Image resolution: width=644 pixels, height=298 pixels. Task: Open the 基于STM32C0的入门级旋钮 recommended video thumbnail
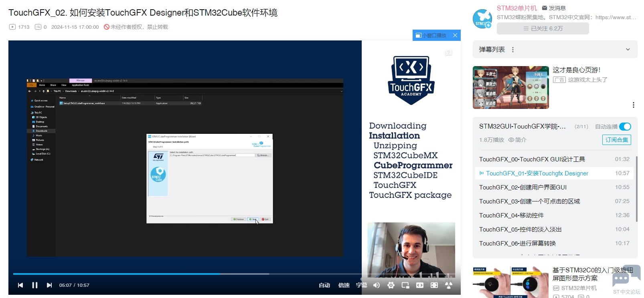pos(510,282)
